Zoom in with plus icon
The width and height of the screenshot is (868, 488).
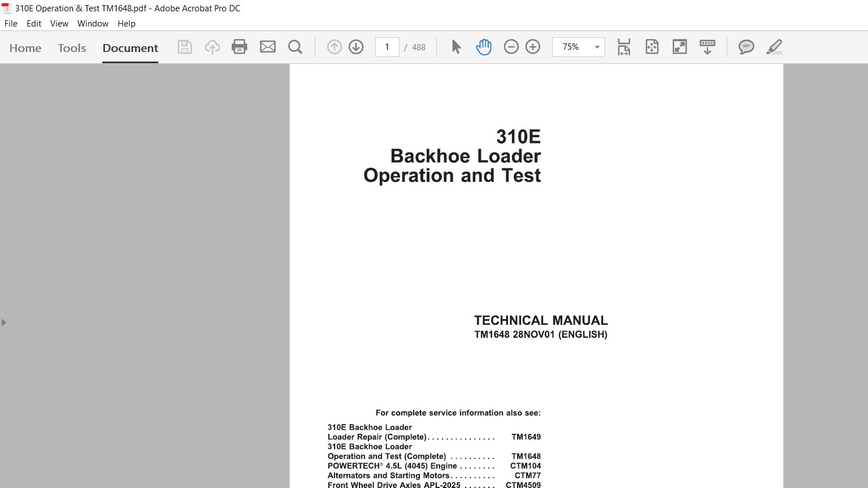[x=533, y=47]
